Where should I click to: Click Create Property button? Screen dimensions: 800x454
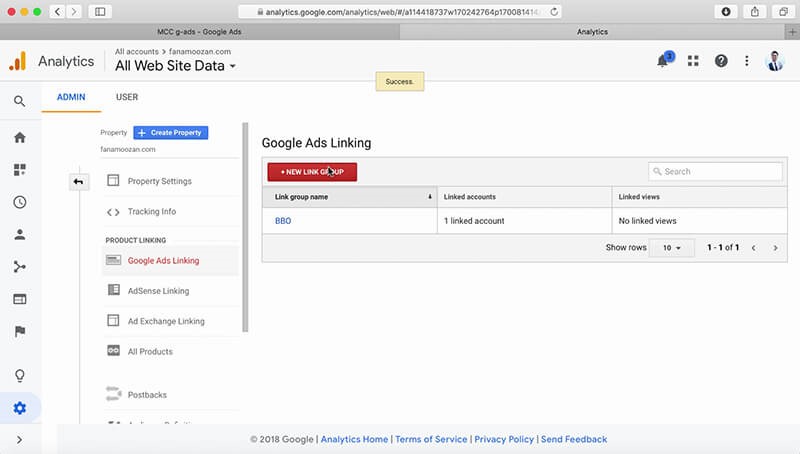click(x=170, y=133)
